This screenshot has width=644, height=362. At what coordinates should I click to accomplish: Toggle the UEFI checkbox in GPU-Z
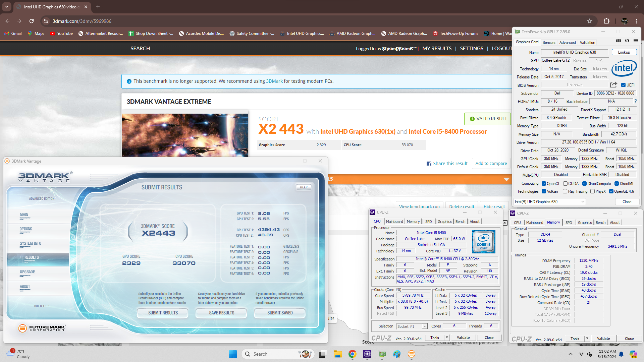pyautogui.click(x=623, y=85)
